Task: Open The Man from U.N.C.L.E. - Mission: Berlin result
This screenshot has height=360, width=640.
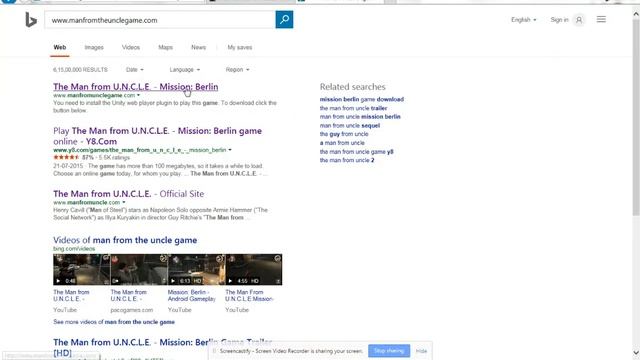Action: 136,87
